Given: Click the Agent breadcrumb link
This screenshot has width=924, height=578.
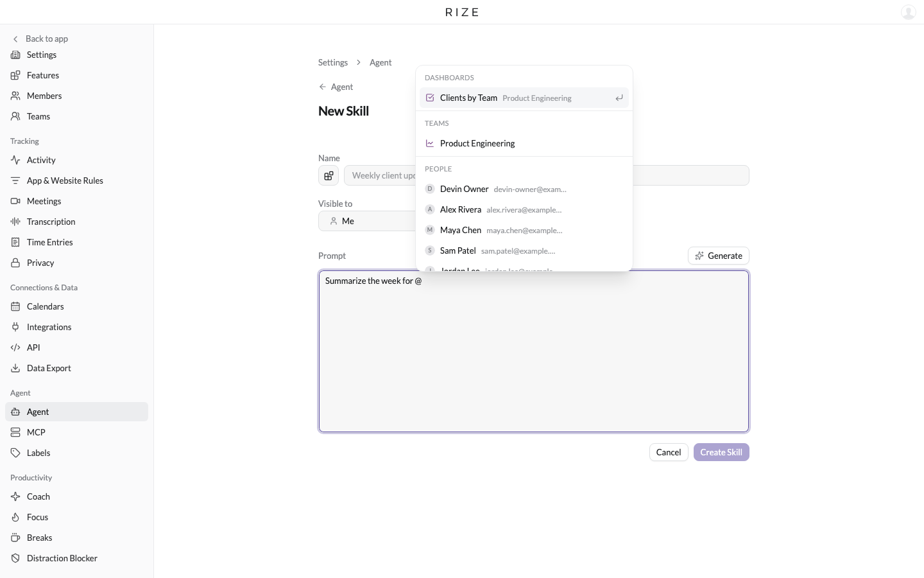Looking at the screenshot, I should coord(381,62).
